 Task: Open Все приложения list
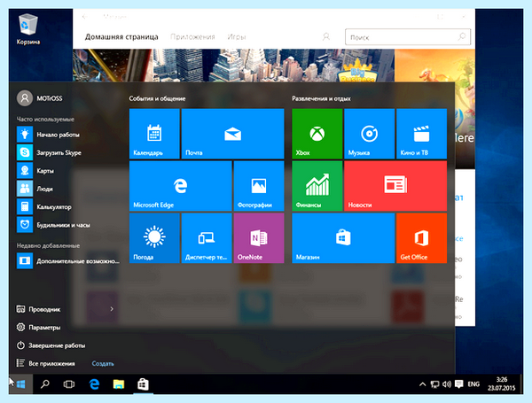click(x=46, y=363)
